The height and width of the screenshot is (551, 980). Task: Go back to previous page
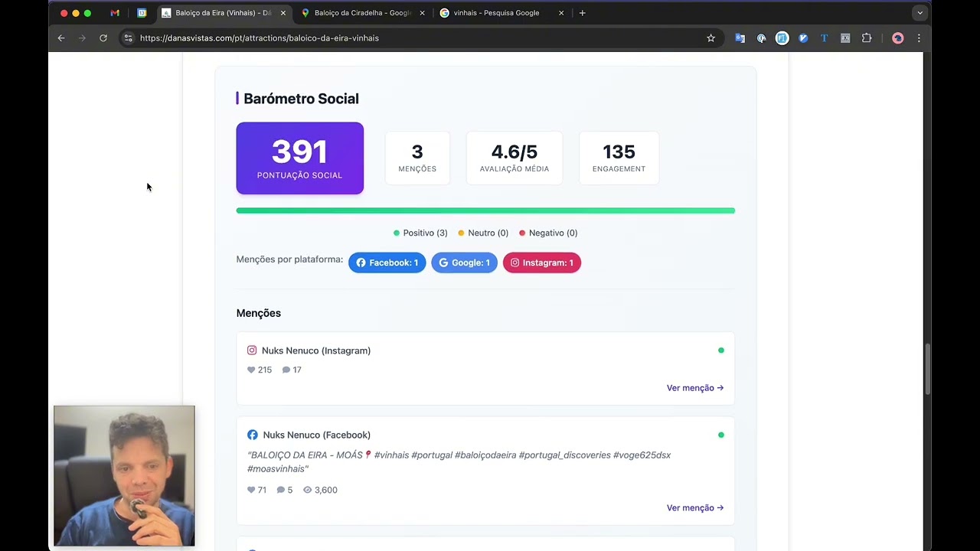61,38
